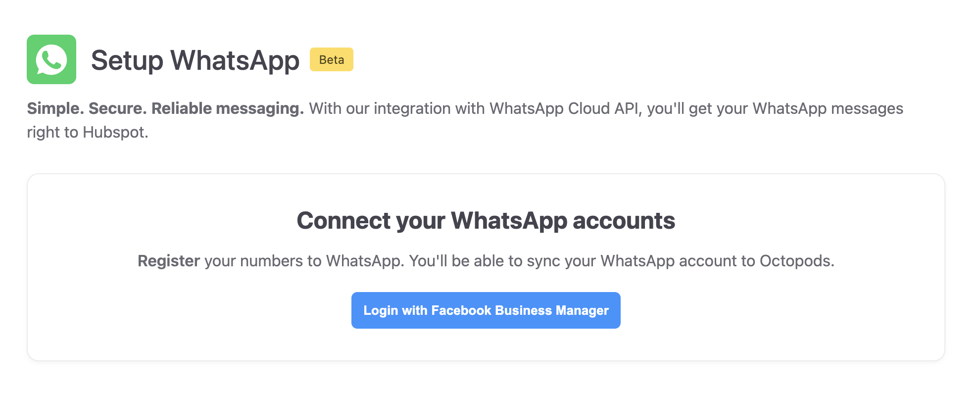980x394 pixels.
Task: Login with Facebook Business Manager
Action: tap(486, 310)
